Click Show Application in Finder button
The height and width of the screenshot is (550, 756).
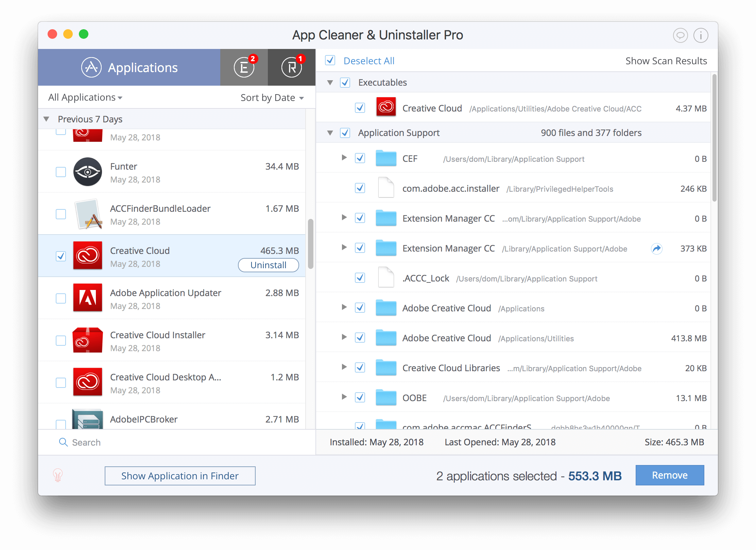coord(180,476)
